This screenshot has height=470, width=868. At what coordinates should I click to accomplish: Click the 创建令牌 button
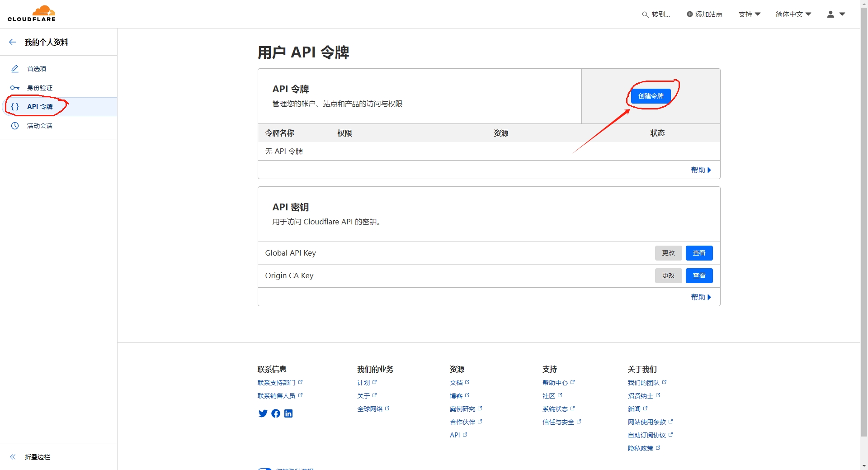651,96
